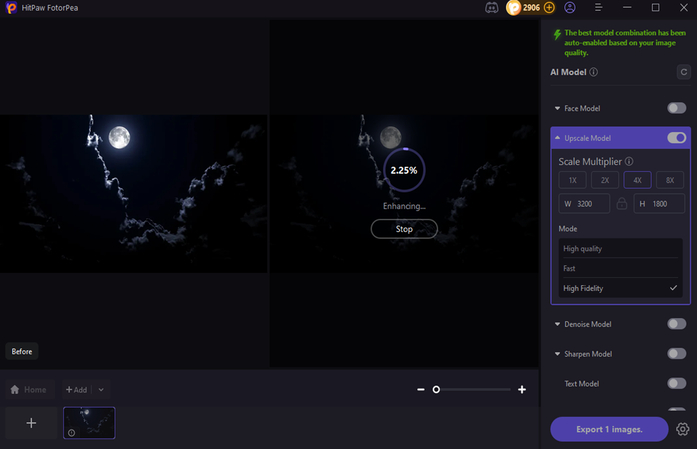The height and width of the screenshot is (449, 697).
Task: Click the width input field
Action: tap(585, 204)
